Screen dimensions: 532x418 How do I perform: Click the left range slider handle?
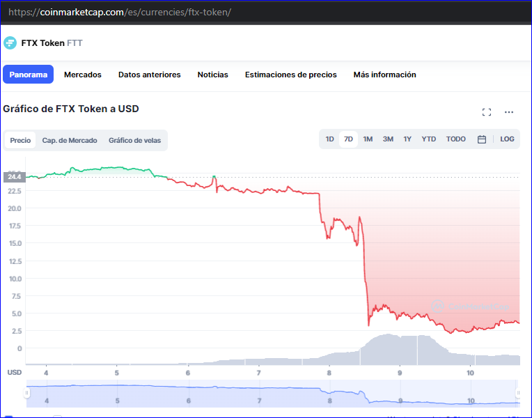[26, 393]
